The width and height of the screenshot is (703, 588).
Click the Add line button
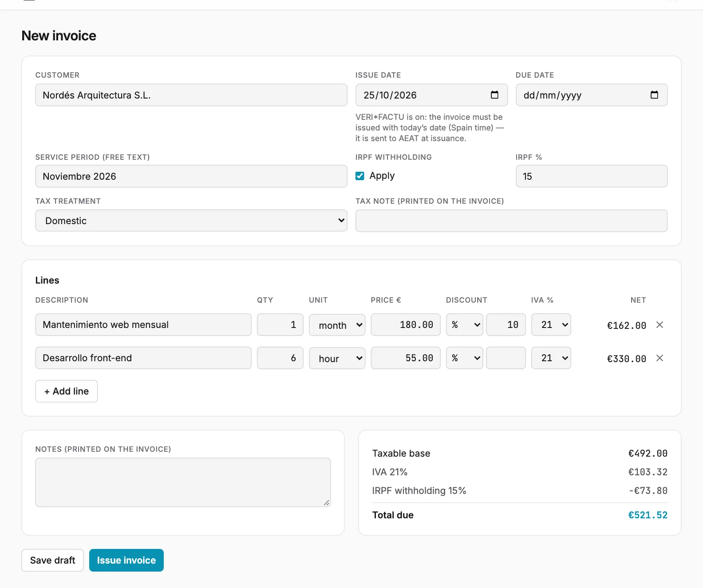click(67, 391)
